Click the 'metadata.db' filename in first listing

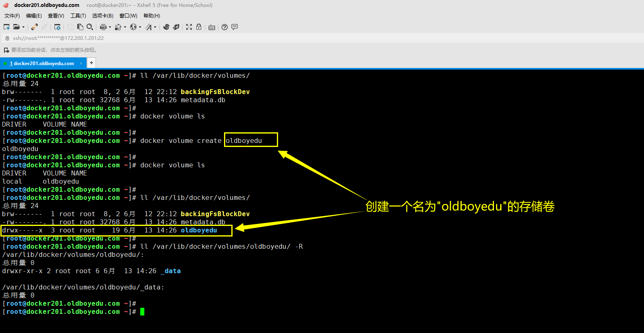click(x=203, y=100)
